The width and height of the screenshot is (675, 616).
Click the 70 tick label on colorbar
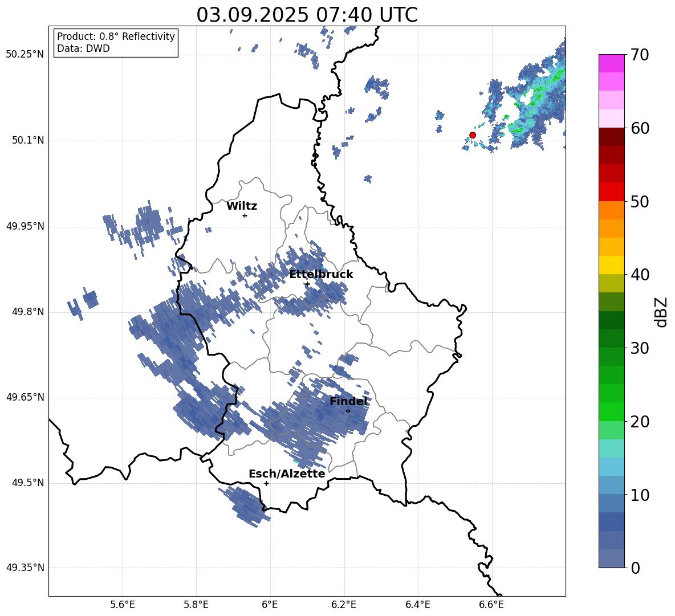click(x=640, y=55)
